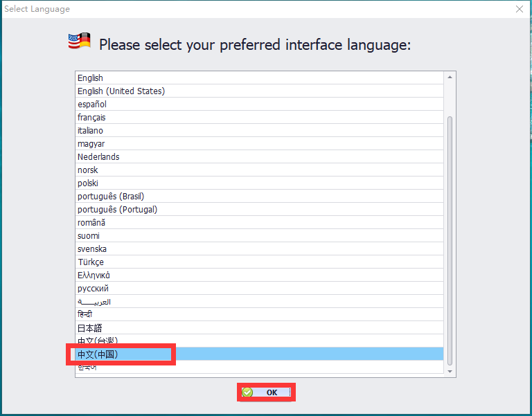Select polski language entry

tap(259, 183)
